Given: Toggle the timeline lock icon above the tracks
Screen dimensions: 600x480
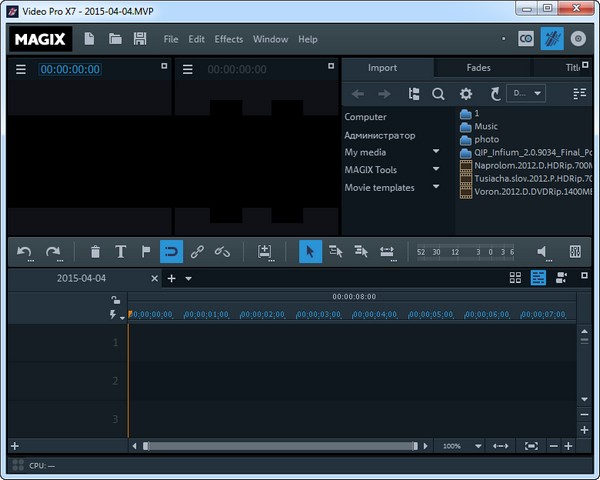Looking at the screenshot, I should coord(116,299).
